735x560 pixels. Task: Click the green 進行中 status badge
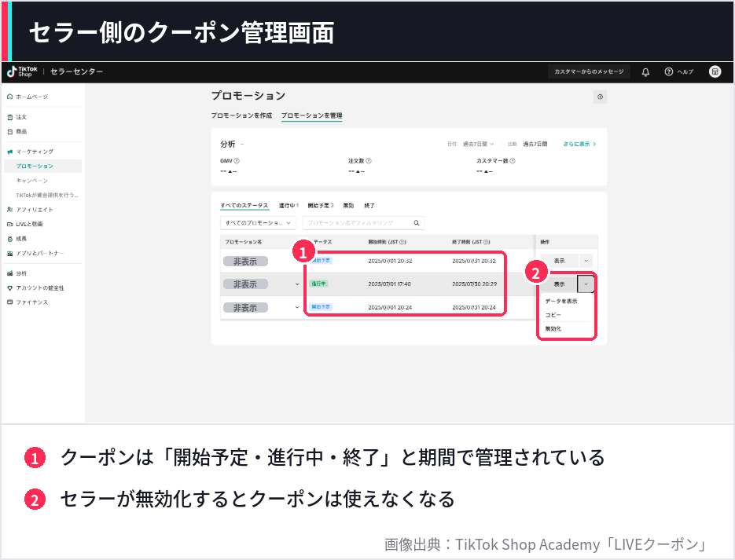[318, 284]
